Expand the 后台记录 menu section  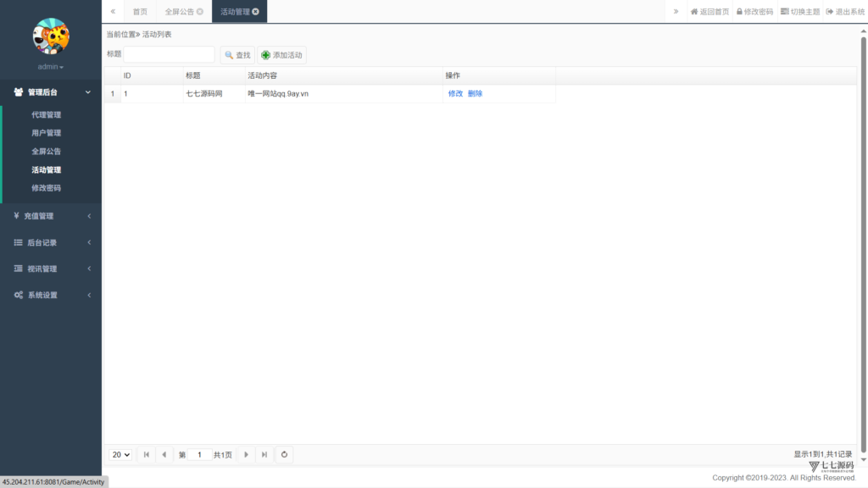tap(51, 243)
